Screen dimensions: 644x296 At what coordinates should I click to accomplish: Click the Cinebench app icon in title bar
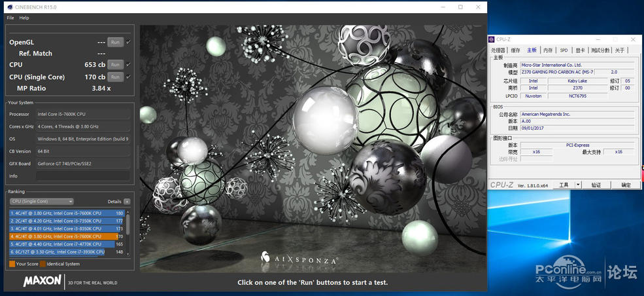tap(10, 7)
